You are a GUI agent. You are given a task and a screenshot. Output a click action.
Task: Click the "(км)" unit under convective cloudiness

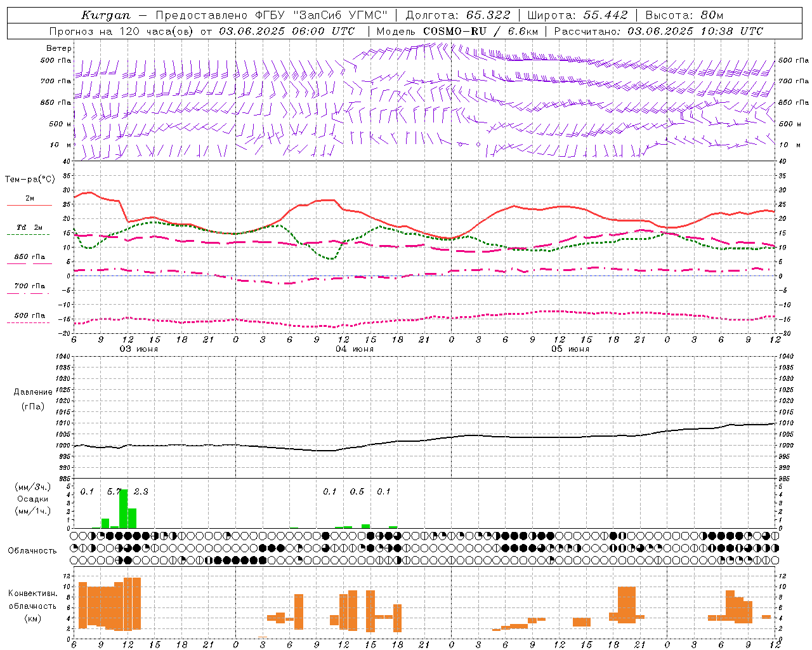click(33, 618)
